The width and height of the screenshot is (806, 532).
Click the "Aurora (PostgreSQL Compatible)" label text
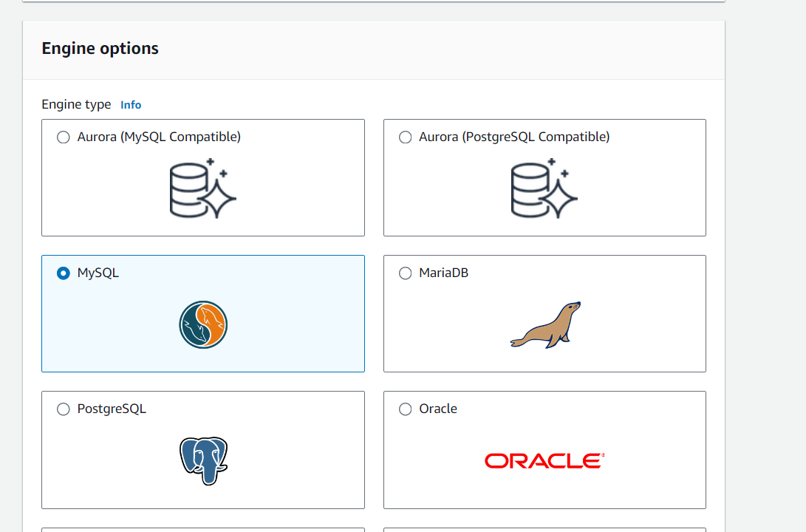point(514,137)
